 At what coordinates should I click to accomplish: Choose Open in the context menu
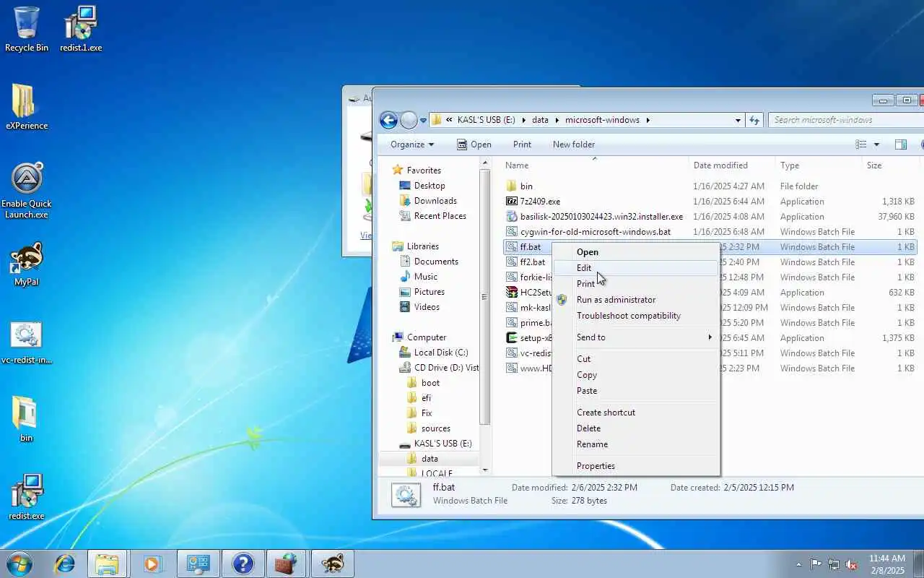click(636, 252)
